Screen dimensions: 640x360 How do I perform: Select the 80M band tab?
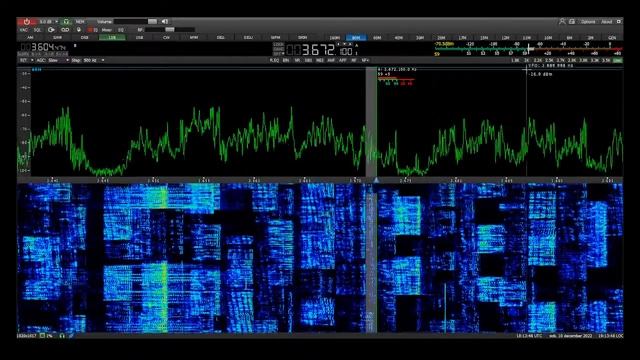pos(356,38)
